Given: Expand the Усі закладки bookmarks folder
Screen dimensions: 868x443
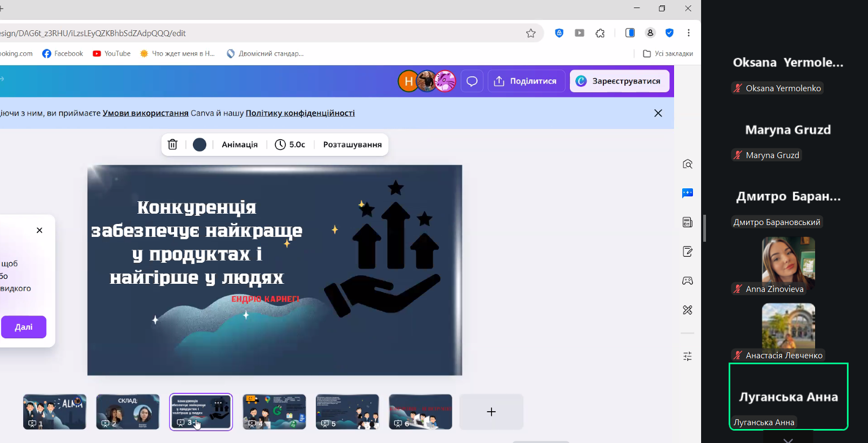Looking at the screenshot, I should (668, 54).
